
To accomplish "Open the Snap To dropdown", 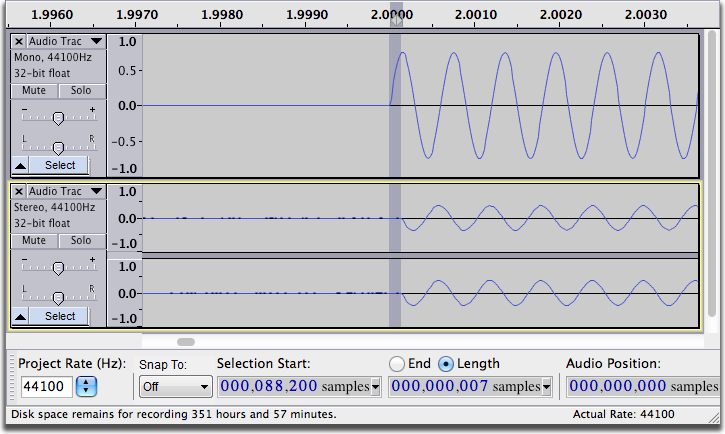I will 175,386.
